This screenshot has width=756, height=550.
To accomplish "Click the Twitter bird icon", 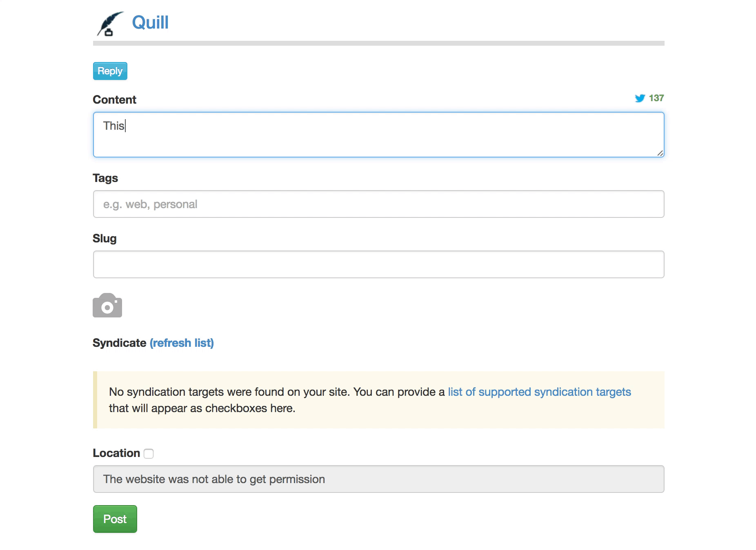I will [640, 98].
